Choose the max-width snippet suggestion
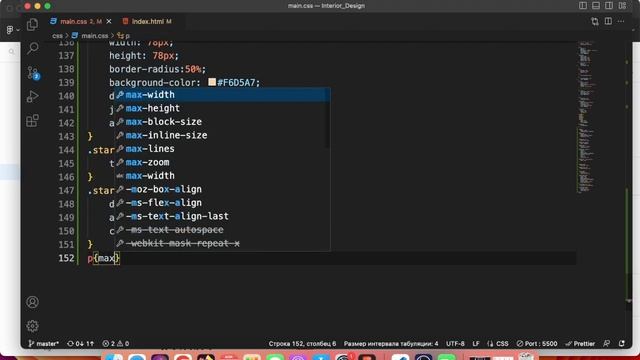This screenshot has width=640, height=360. point(222,176)
